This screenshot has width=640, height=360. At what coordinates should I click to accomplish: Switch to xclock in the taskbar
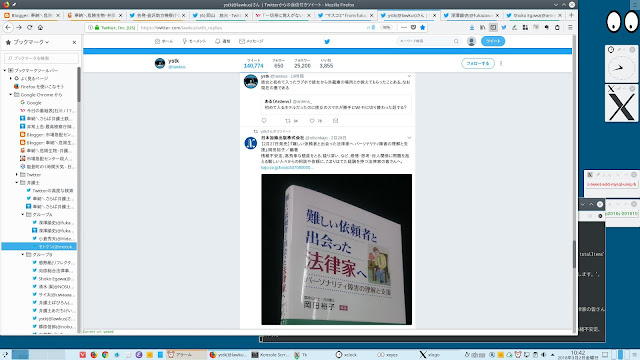click(x=347, y=355)
